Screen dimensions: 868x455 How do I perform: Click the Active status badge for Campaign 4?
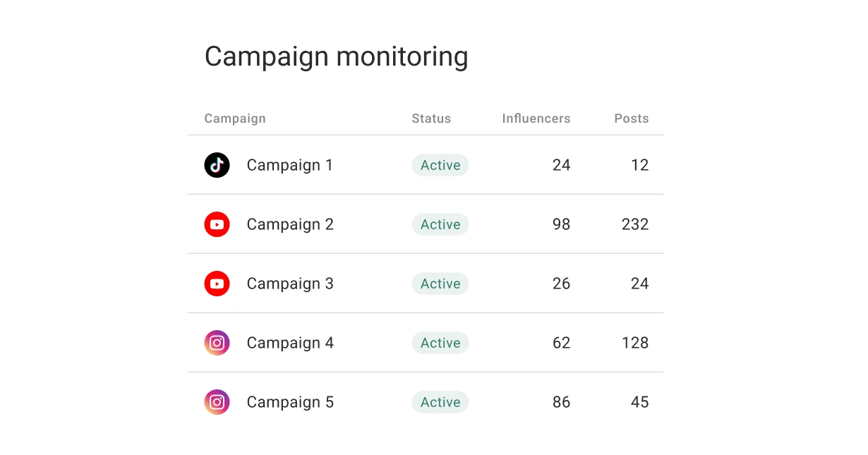[440, 343]
